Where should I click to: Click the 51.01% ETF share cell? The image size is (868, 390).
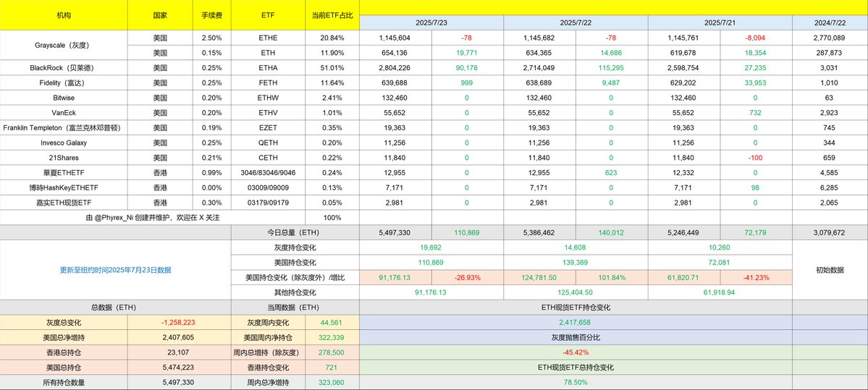point(332,67)
